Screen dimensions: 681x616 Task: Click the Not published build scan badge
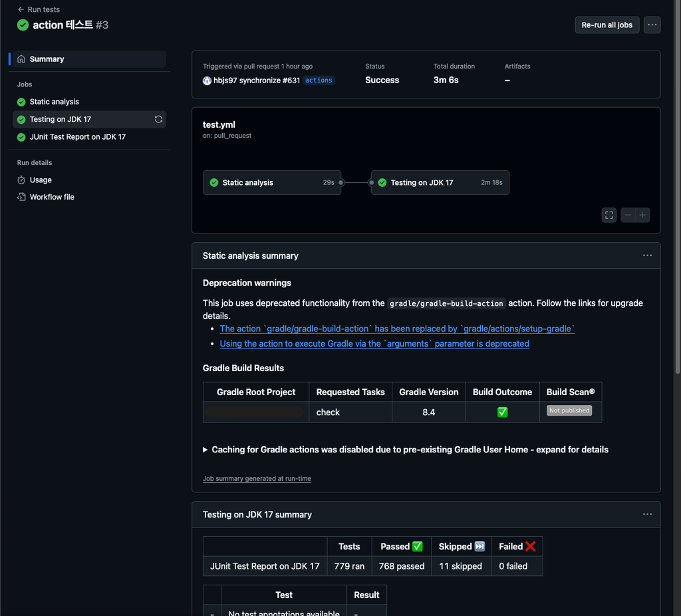[569, 410]
